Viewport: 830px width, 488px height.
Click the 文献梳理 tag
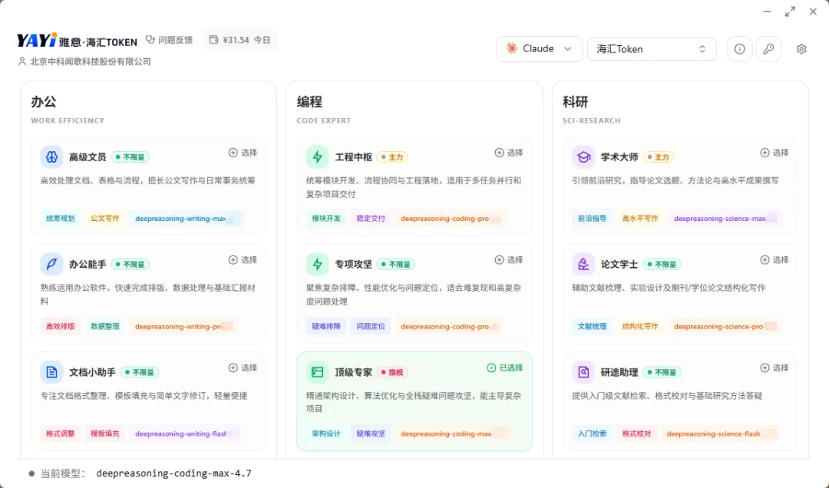point(592,326)
